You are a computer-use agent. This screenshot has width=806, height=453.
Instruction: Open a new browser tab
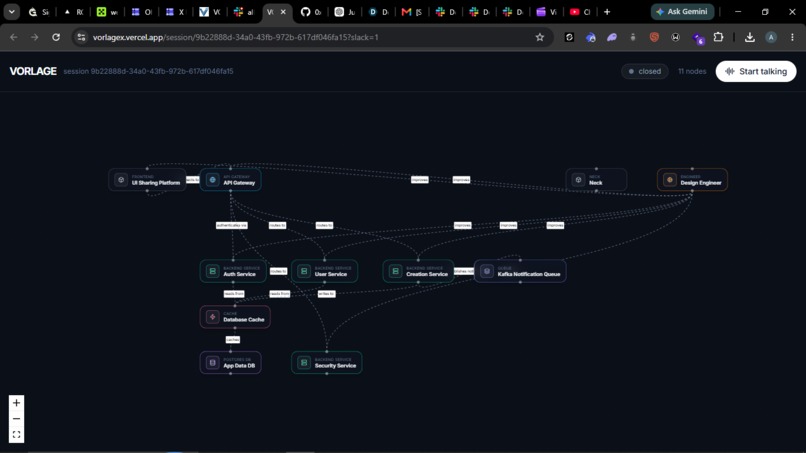tap(607, 12)
